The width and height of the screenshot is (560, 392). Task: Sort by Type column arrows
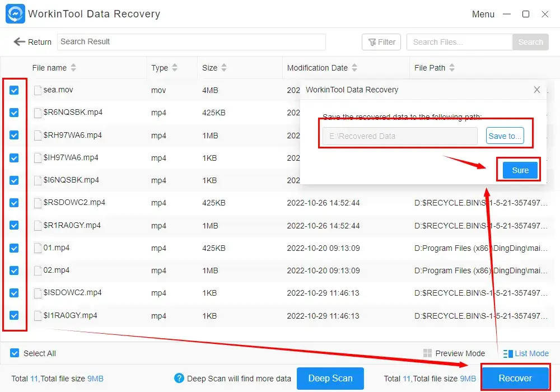175,67
